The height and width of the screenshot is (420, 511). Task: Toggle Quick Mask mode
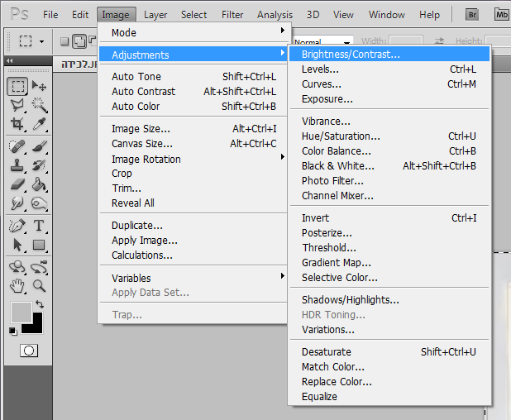pyautogui.click(x=29, y=351)
